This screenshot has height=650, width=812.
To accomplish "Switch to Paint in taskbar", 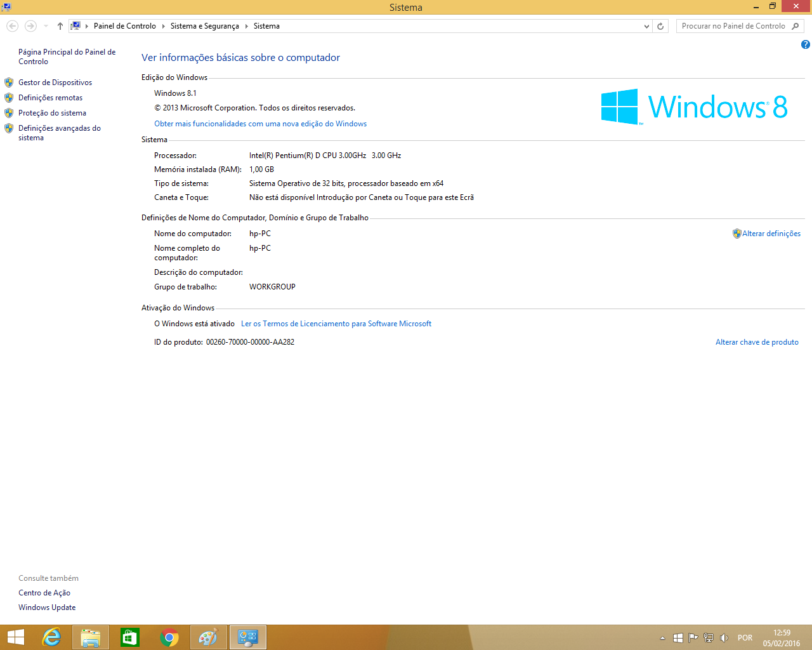I will [x=209, y=637].
